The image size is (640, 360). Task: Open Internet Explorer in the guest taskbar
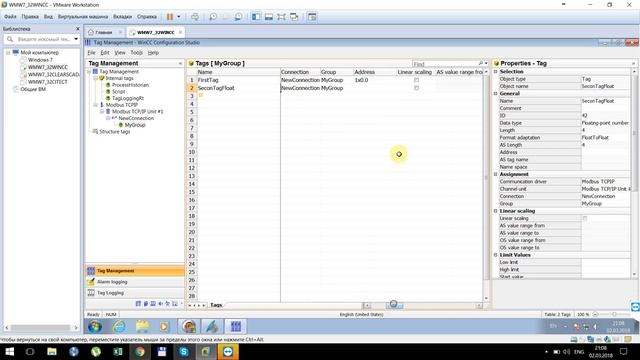(x=119, y=327)
